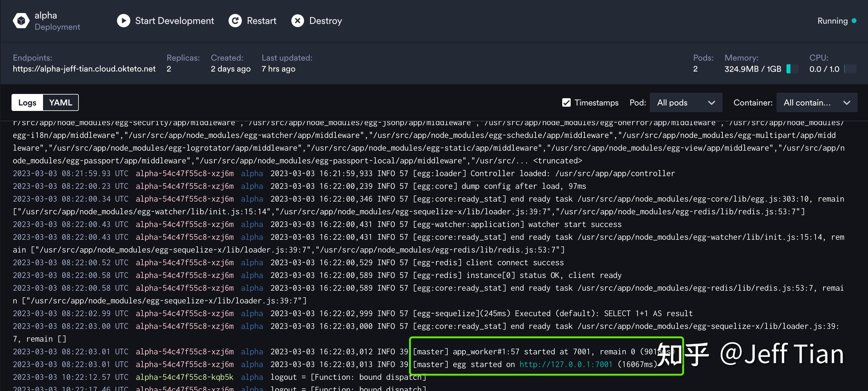Switch to the YAML tab
The width and height of the screenshot is (868, 391).
(61, 102)
